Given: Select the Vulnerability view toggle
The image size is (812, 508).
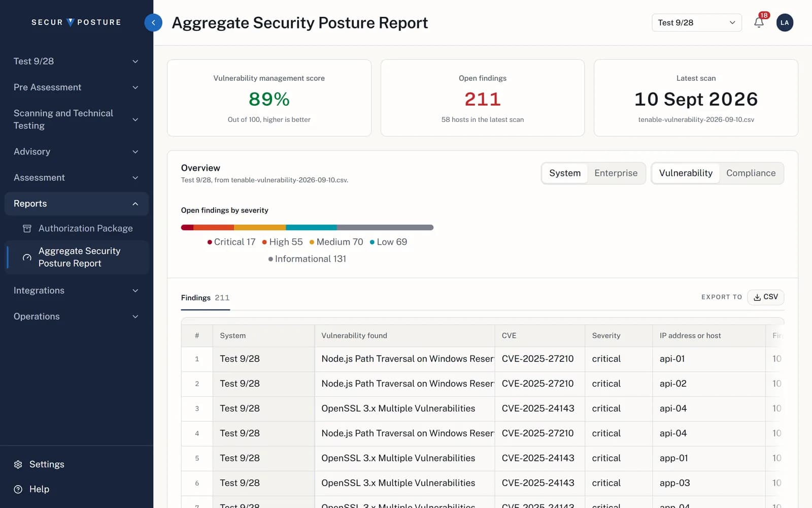Looking at the screenshot, I should tap(686, 173).
